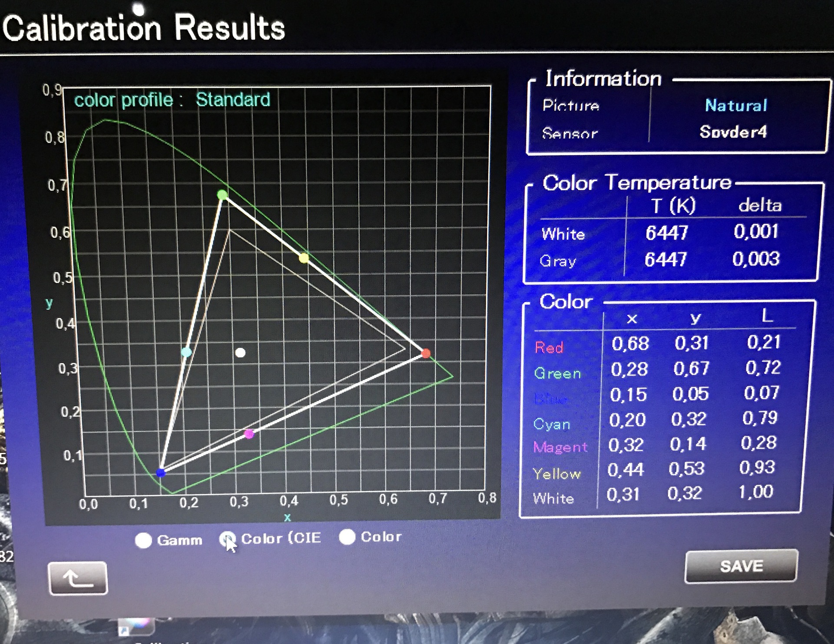Click the Natural picture mode value

tap(736, 105)
